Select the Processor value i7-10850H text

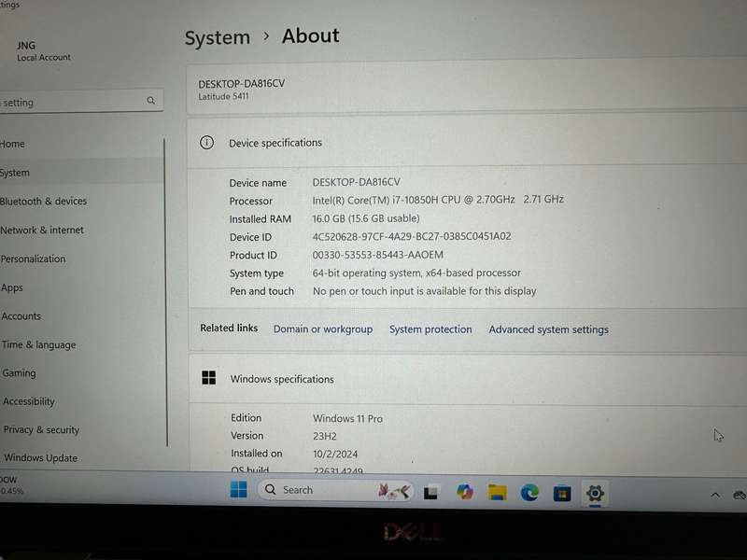click(x=438, y=200)
